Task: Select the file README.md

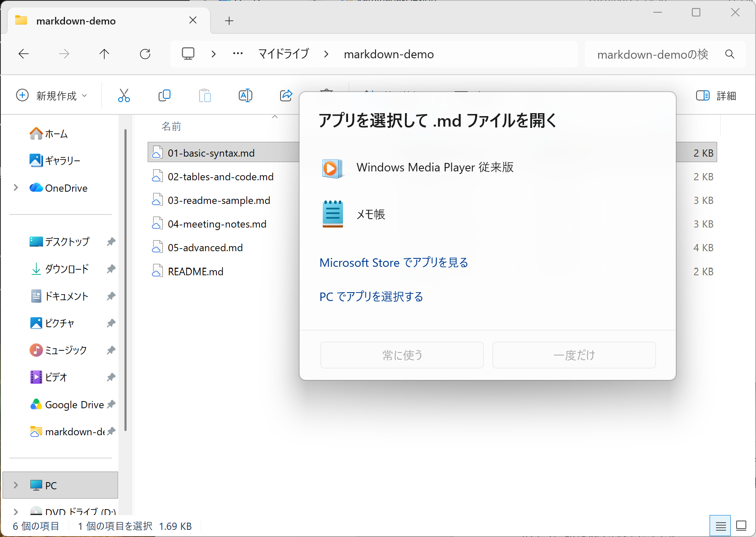Action: click(195, 271)
